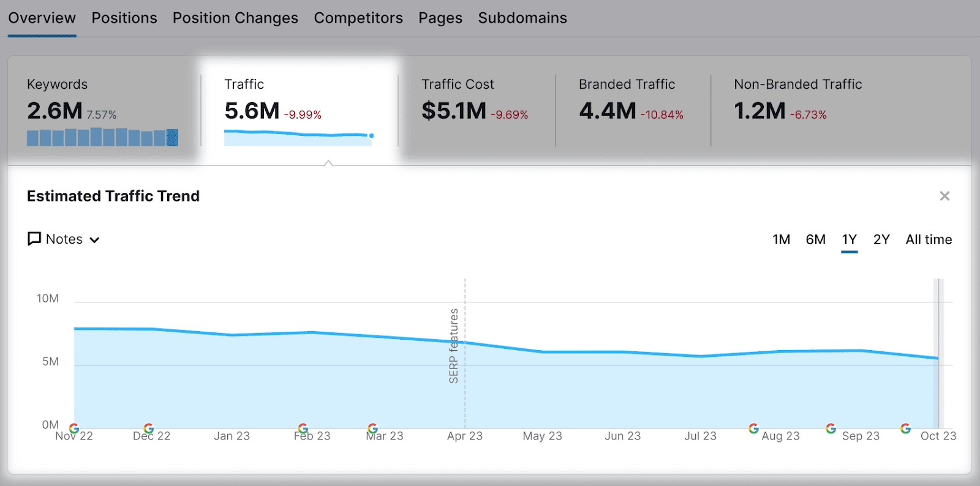Image resolution: width=980 pixels, height=486 pixels.
Task: Select the 1M time range
Action: 781,239
